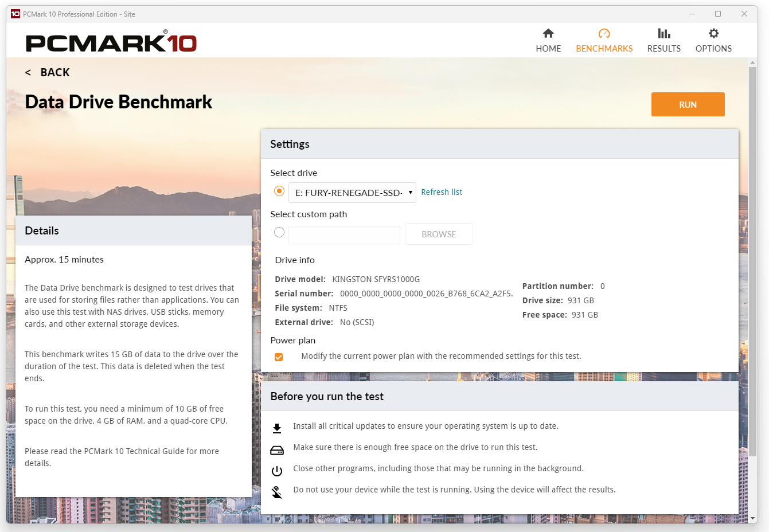Uncheck the modify power plan checkbox
Image resolution: width=769 pixels, height=532 pixels.
click(x=279, y=357)
